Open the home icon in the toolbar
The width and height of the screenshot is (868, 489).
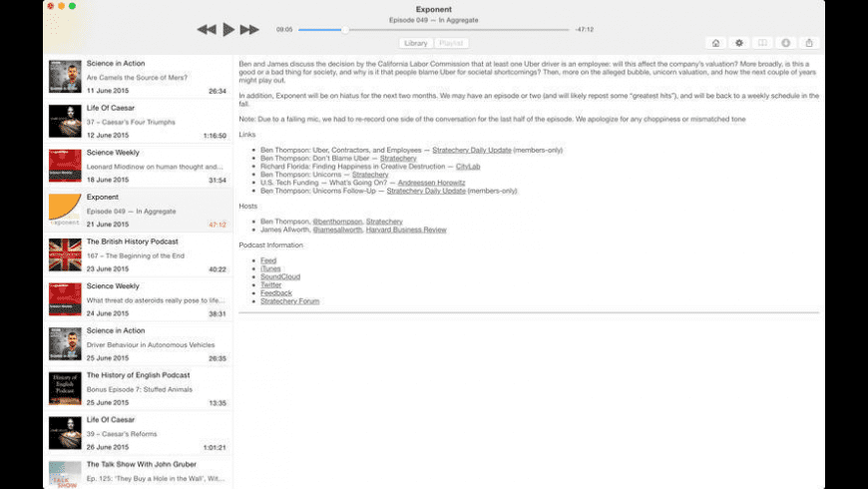point(715,43)
